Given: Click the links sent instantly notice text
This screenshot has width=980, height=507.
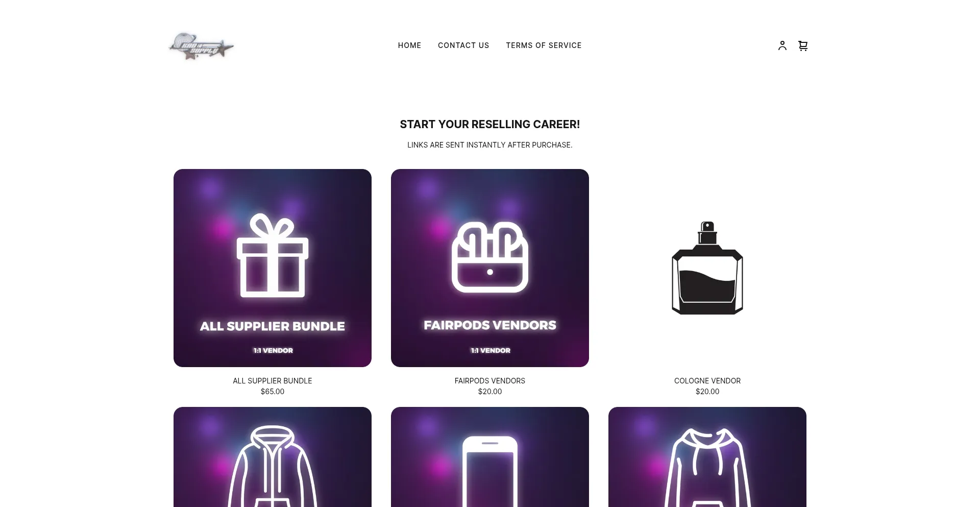Looking at the screenshot, I should (490, 145).
